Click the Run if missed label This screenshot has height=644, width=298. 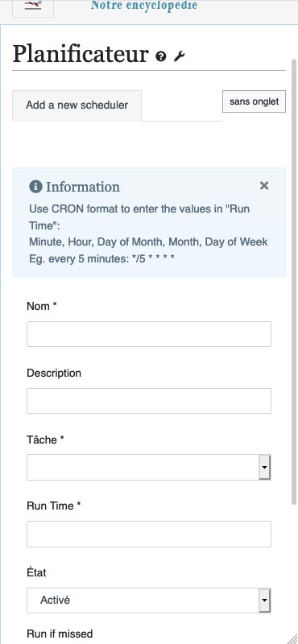[x=60, y=634]
